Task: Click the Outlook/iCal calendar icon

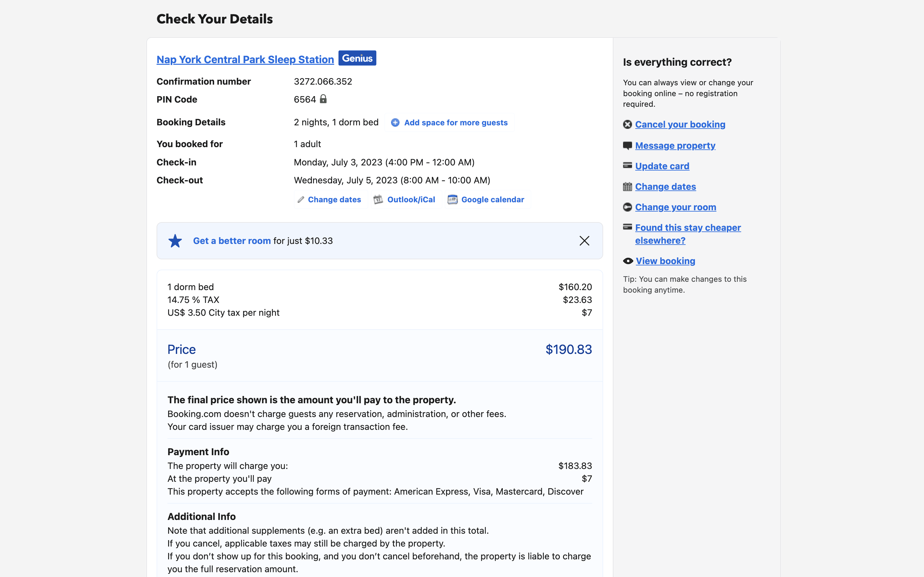Action: [x=378, y=200]
